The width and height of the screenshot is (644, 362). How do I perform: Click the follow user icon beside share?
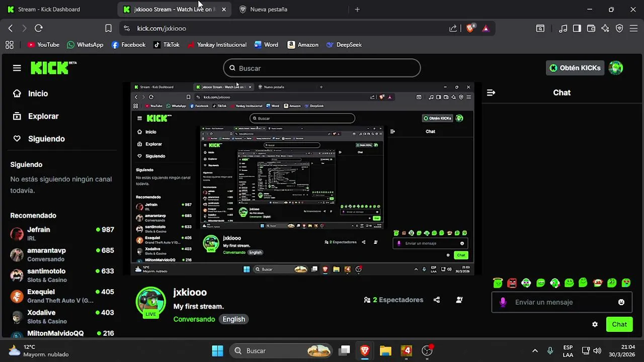pyautogui.click(x=459, y=300)
